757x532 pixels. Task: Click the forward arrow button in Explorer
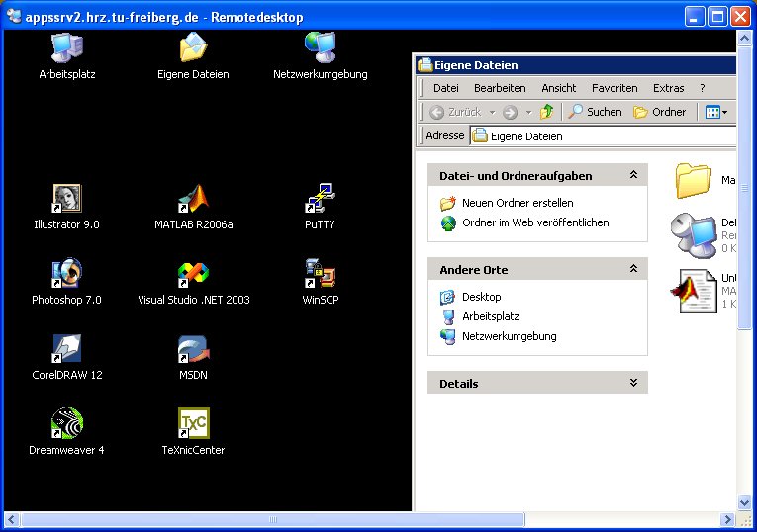tap(510, 112)
